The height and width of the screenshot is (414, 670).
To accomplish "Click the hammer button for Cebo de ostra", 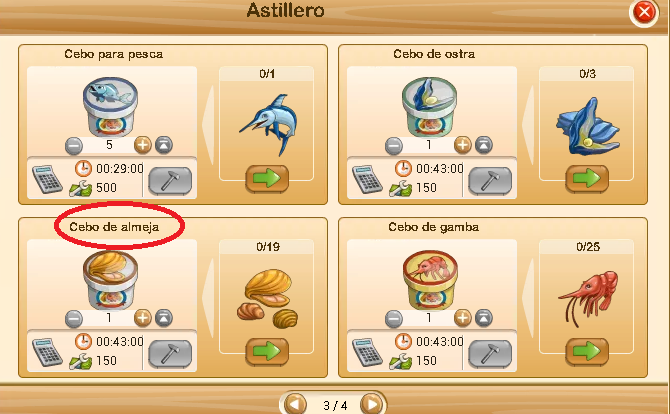I will coord(490,181).
